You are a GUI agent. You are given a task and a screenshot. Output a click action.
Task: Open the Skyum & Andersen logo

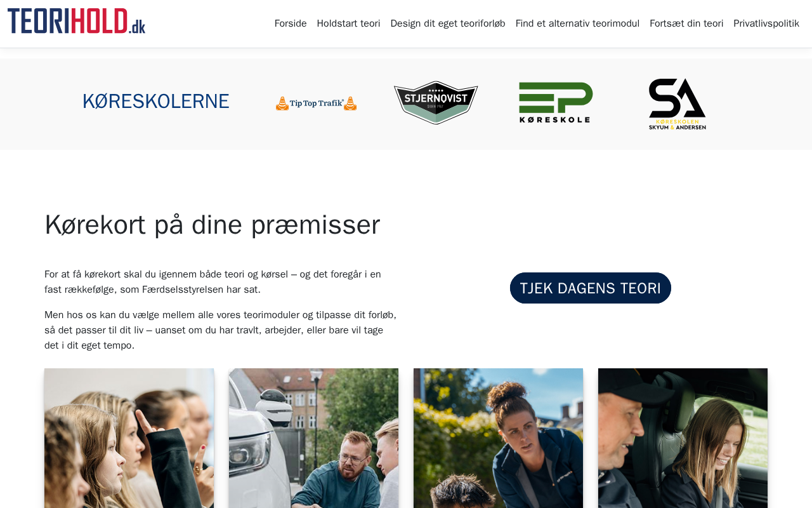[677, 104]
